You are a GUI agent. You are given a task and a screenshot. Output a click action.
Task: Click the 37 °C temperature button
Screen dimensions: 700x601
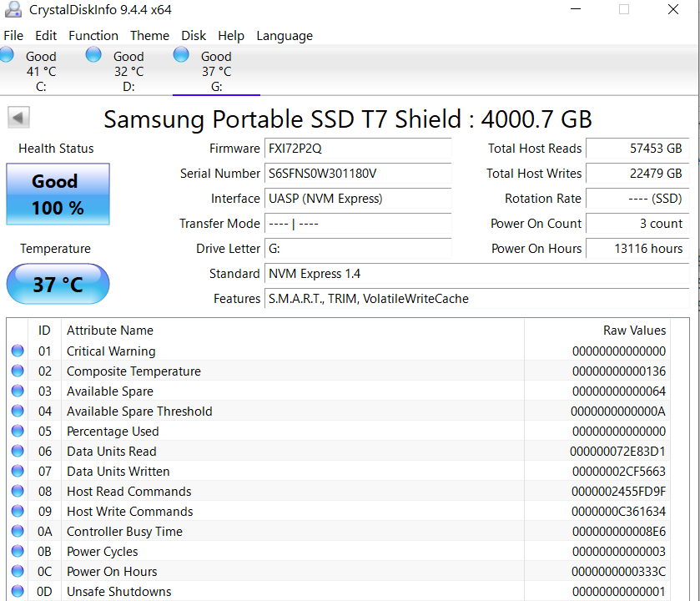click(58, 285)
